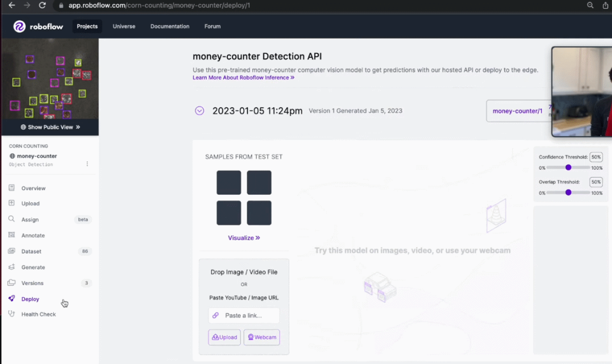Click the Paste a link input field
The image size is (612, 364).
pos(244,315)
